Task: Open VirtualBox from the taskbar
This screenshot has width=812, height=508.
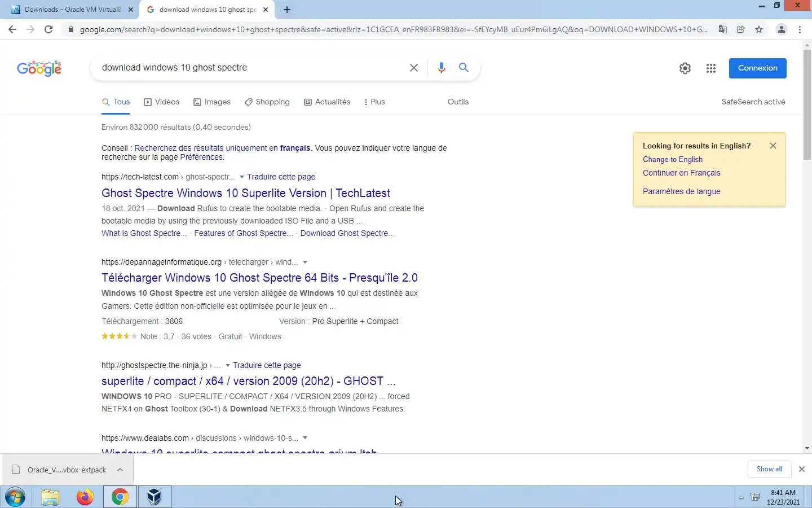Action: tap(155, 497)
